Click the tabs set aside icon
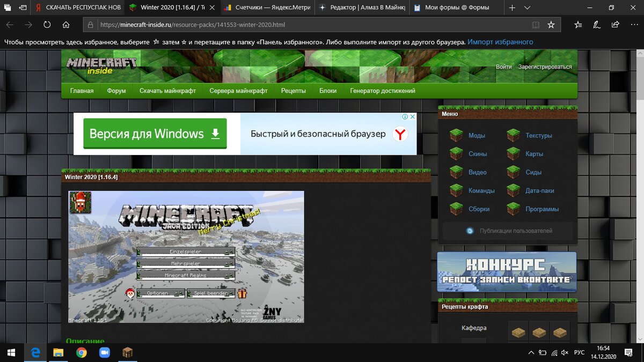The width and height of the screenshot is (644, 362). (x=7, y=8)
